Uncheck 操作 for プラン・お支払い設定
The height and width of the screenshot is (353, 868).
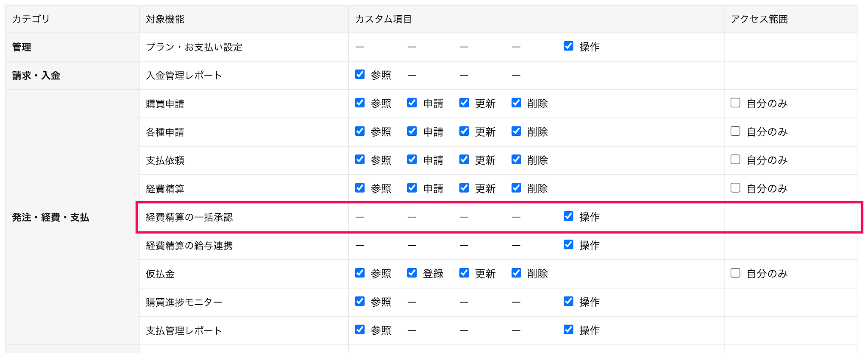[x=568, y=46]
